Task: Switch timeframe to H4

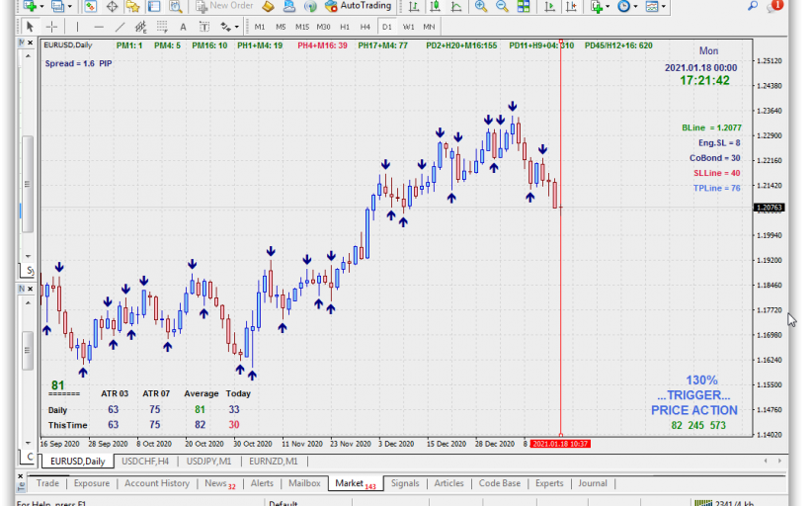Action: click(365, 27)
